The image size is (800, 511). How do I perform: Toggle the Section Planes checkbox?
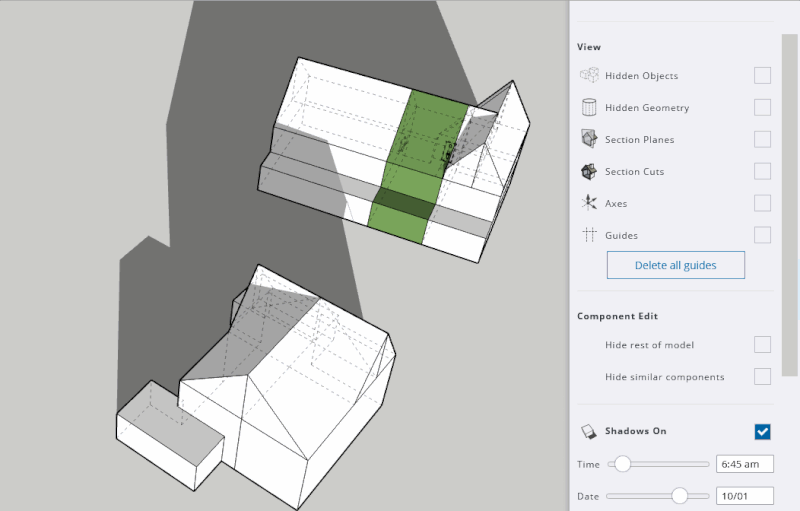tap(762, 139)
